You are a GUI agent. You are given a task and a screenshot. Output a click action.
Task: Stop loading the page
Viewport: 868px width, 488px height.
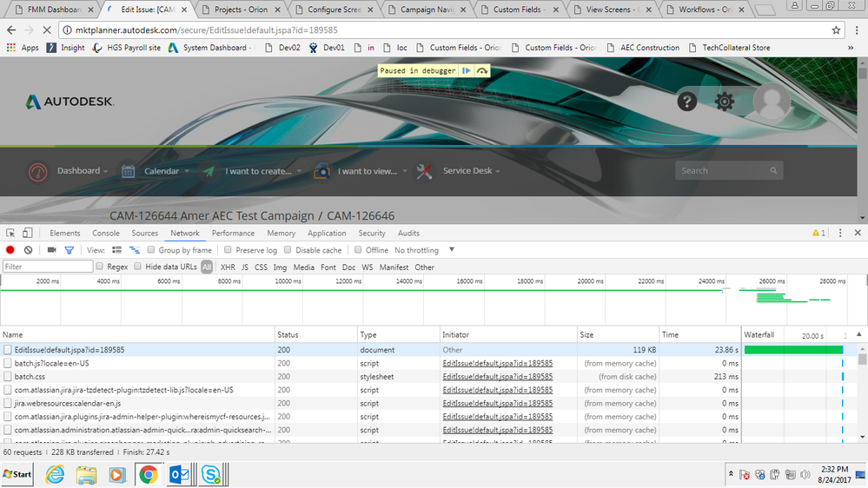(x=47, y=30)
